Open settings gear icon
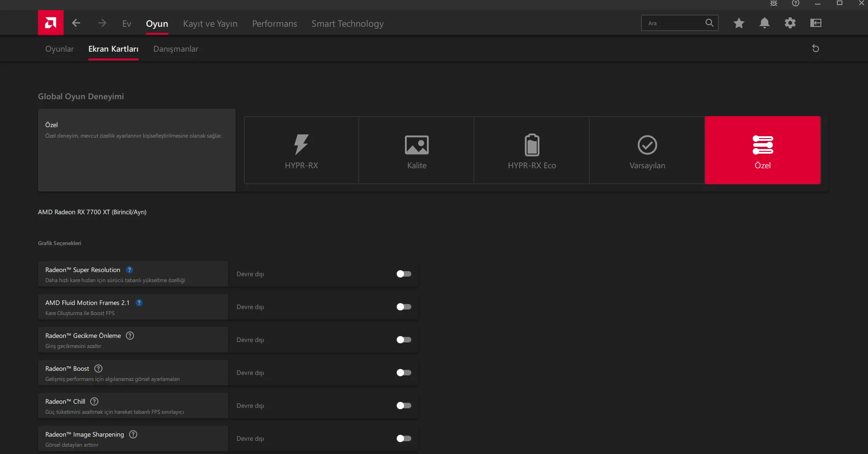This screenshot has height=454, width=868. [x=790, y=23]
